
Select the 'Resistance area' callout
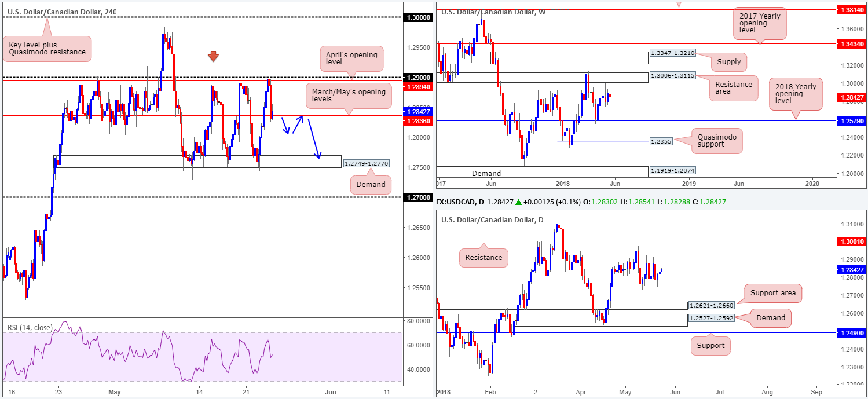click(733, 88)
